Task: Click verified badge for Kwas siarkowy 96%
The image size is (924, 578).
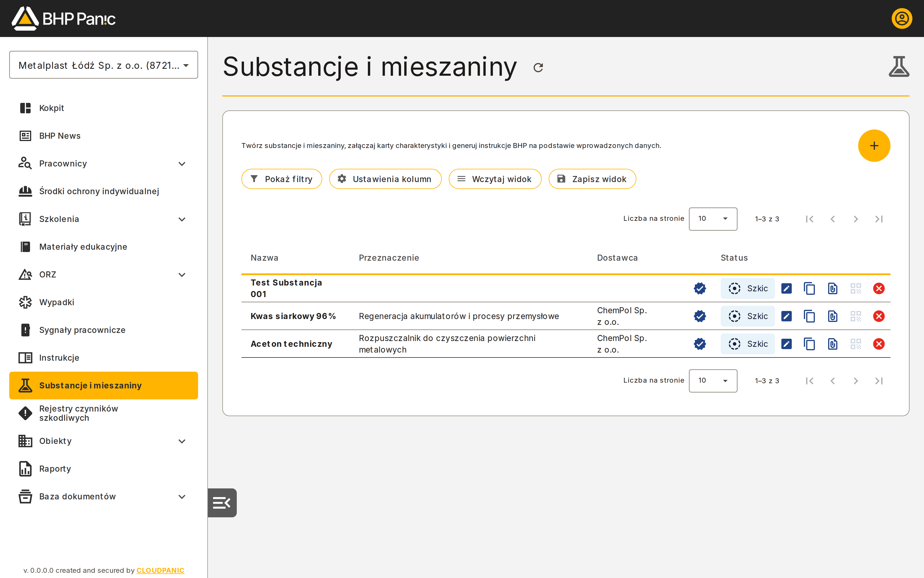Action: coord(699,316)
